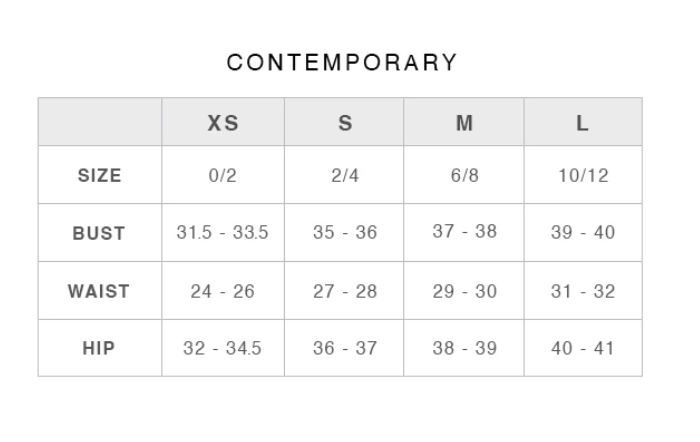Click the 10/12 size cell

582,175
